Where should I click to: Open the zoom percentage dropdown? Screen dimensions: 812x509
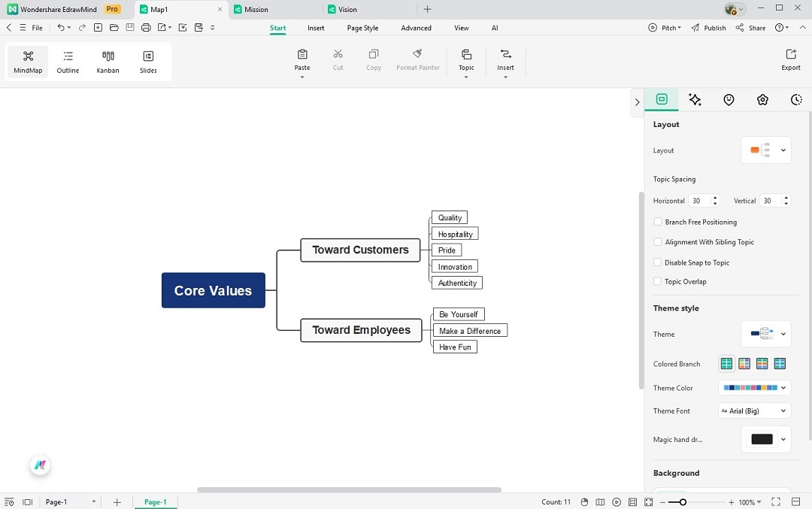(750, 502)
